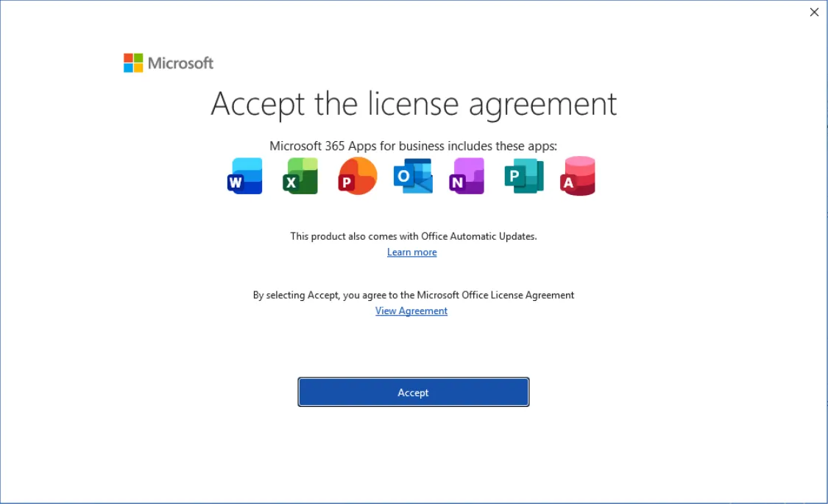Click the Access app icon

tap(578, 176)
